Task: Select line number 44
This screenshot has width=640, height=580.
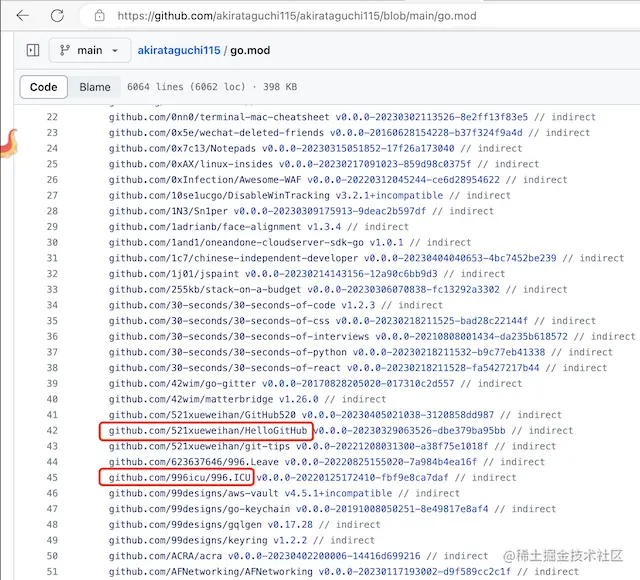Action: pyautogui.click(x=52, y=462)
